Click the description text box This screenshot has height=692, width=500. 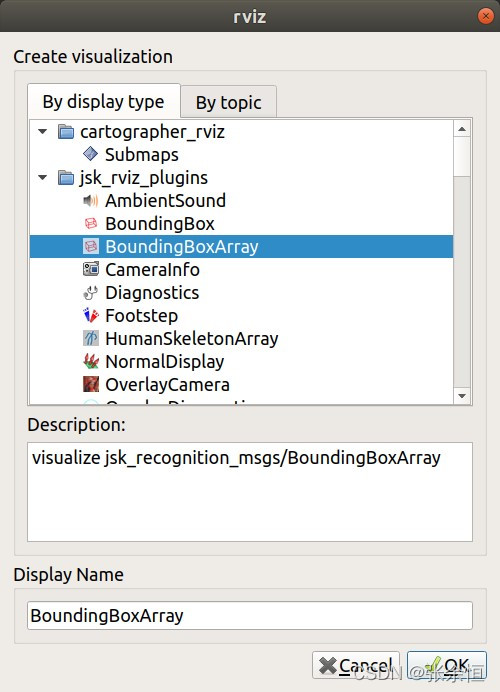(250, 492)
